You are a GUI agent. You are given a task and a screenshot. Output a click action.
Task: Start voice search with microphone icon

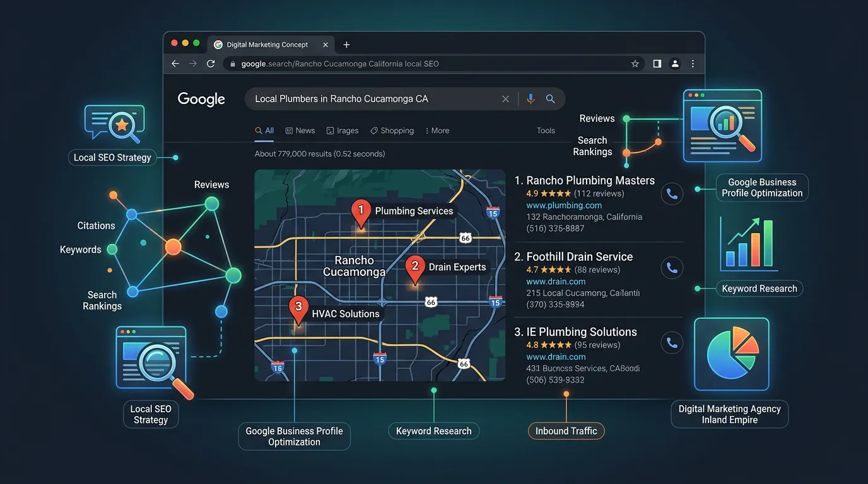click(531, 99)
